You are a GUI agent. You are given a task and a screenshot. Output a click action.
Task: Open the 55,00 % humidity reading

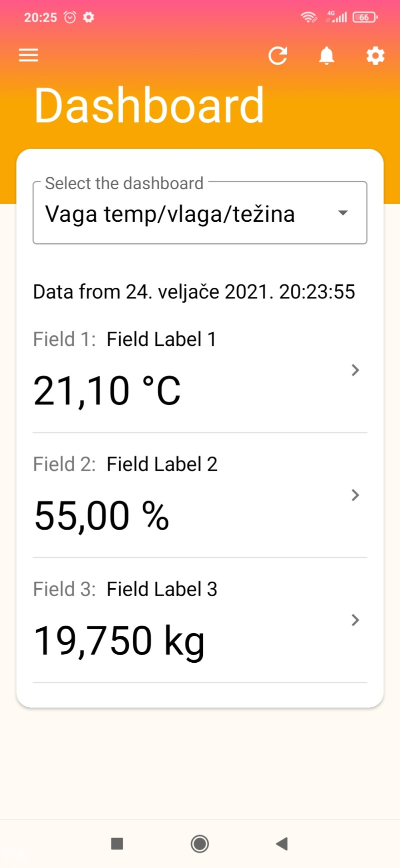(101, 516)
